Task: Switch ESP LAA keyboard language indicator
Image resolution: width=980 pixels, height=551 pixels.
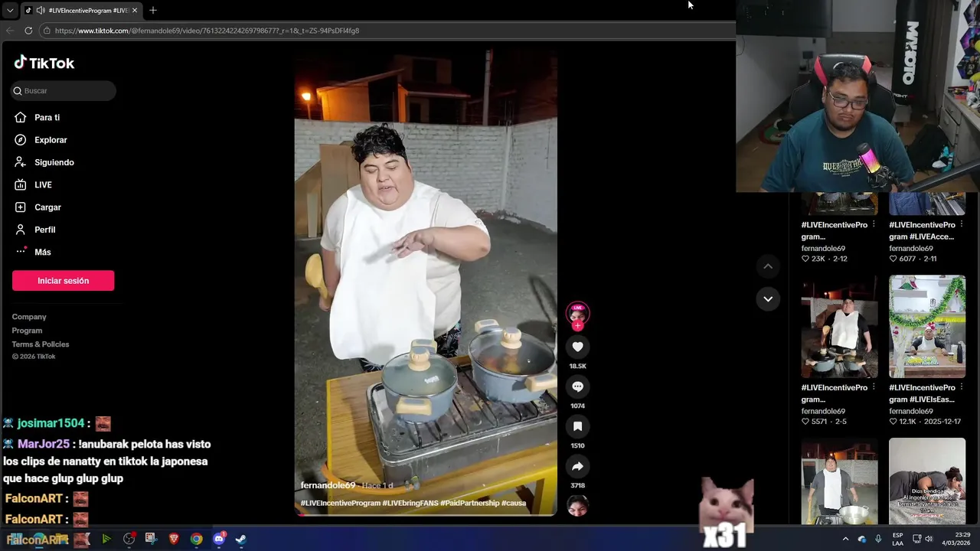Action: [x=897, y=539]
